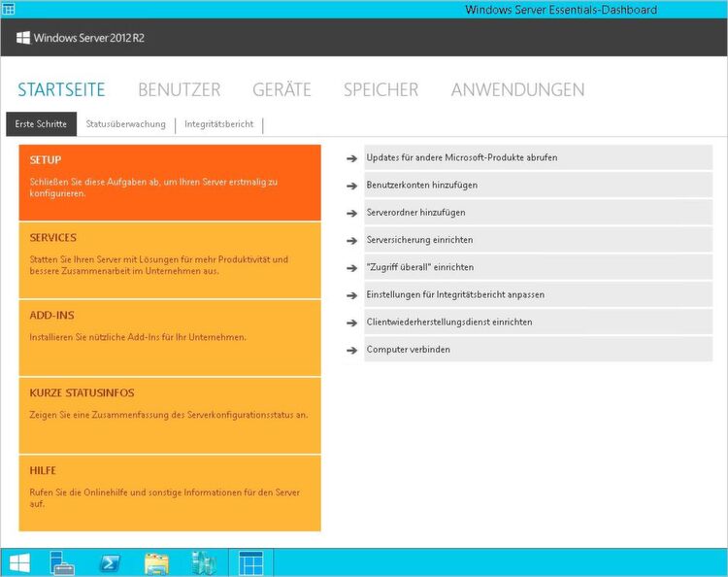
Task: Go to the SPEICHER section
Action: tap(381, 89)
